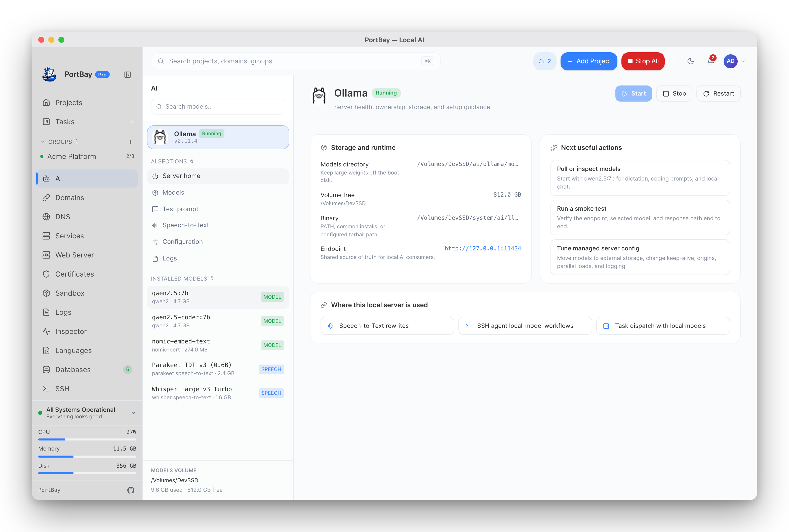Select the Ollama server card
The image size is (789, 532).
(218, 137)
